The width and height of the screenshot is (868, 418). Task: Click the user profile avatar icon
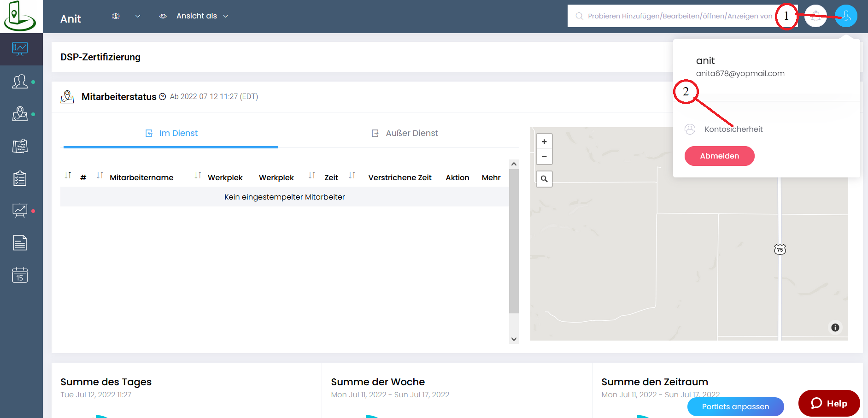[x=846, y=16]
